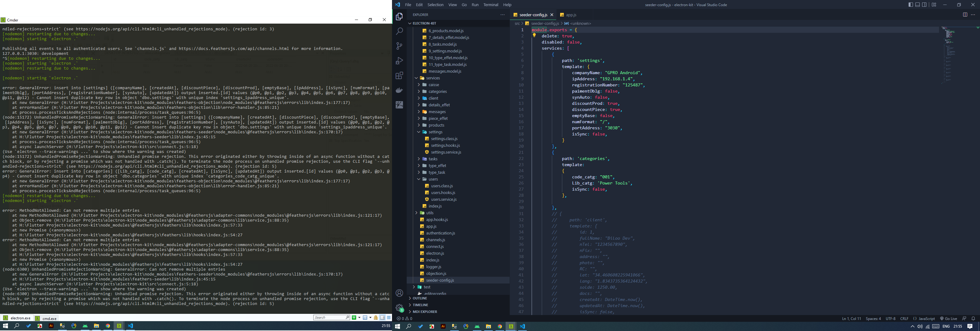
Task: Open the Search view in activity bar
Action: [x=399, y=31]
